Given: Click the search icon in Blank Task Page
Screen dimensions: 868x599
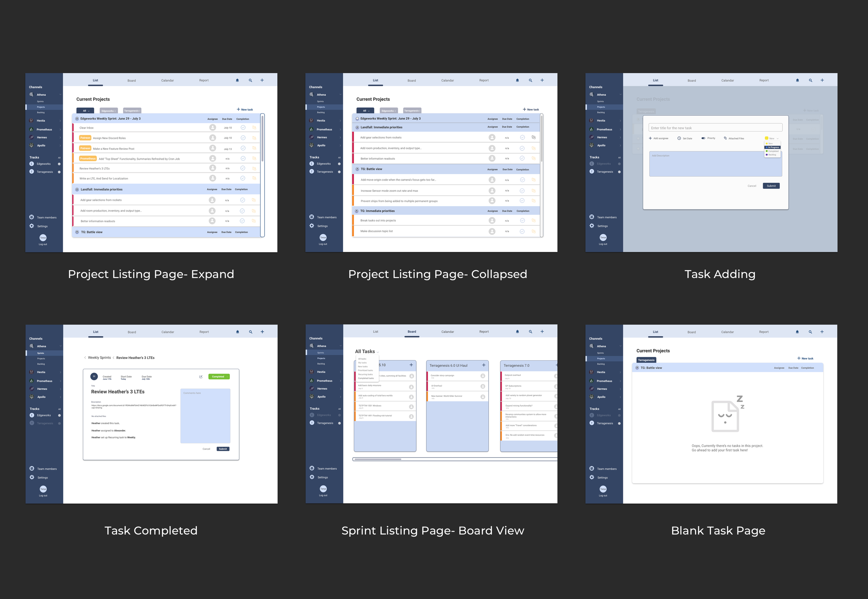Looking at the screenshot, I should click(x=810, y=332).
